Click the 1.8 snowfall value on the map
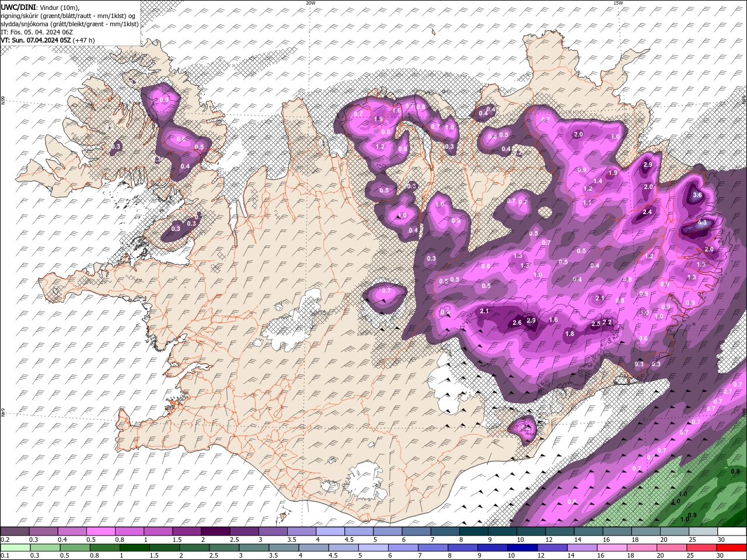This screenshot has height=560, width=747. (570, 334)
